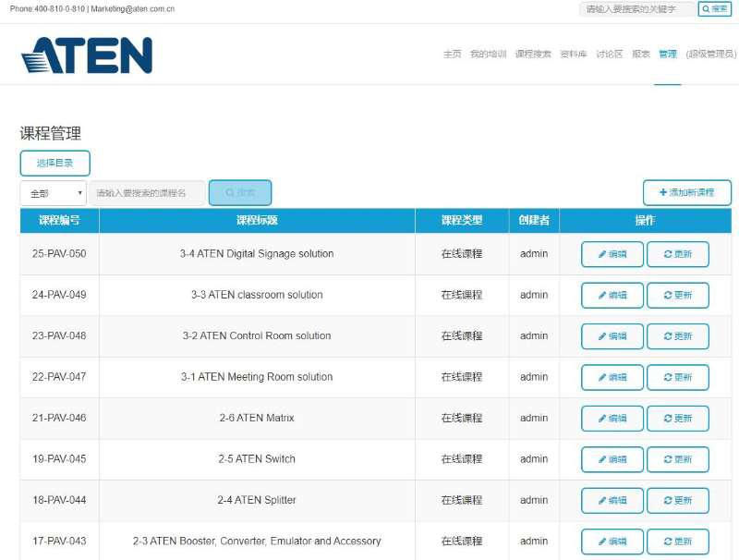Select title 2-4 ATEN Splitter
Screen dimensions: 739x560
(257, 500)
